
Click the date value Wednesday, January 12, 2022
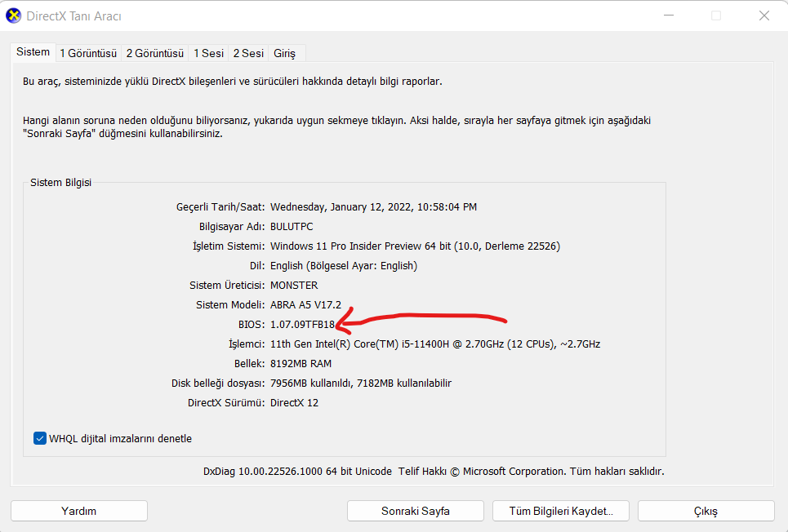pyautogui.click(x=373, y=207)
